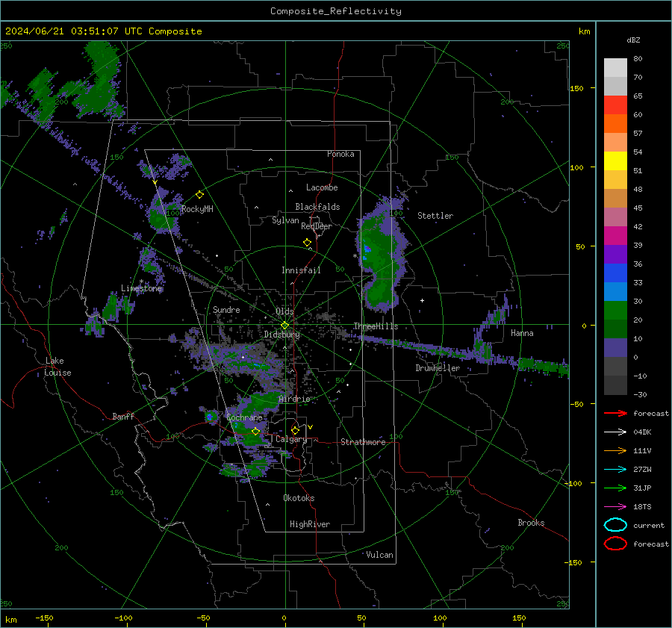Click the magenta 18TS arrow legend icon
Viewport: 672px width, 628px height.
(615, 507)
